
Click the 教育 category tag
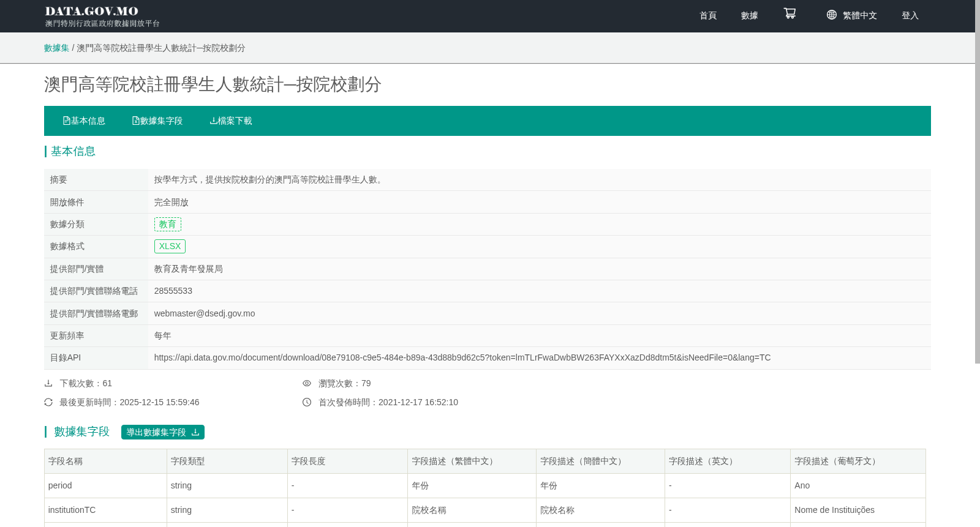[168, 224]
